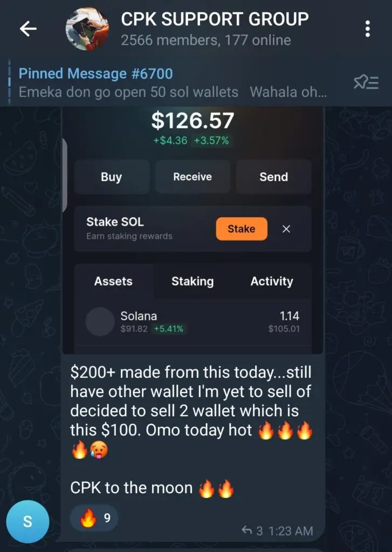Click the CPK SUPPORT GROUP title
This screenshot has height=552, width=392.
coord(215,19)
